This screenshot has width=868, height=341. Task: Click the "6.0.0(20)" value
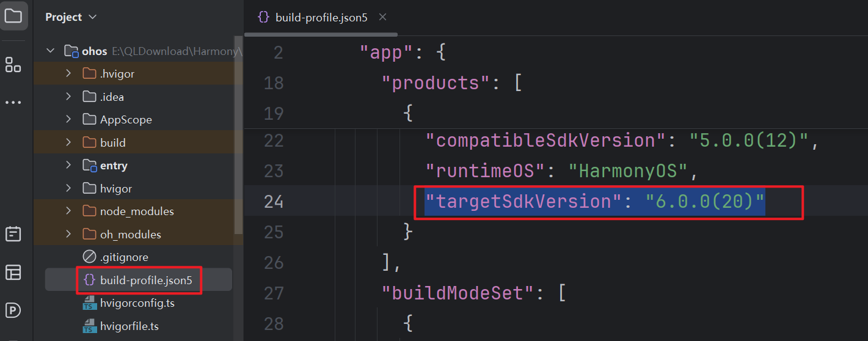pyautogui.click(x=705, y=201)
